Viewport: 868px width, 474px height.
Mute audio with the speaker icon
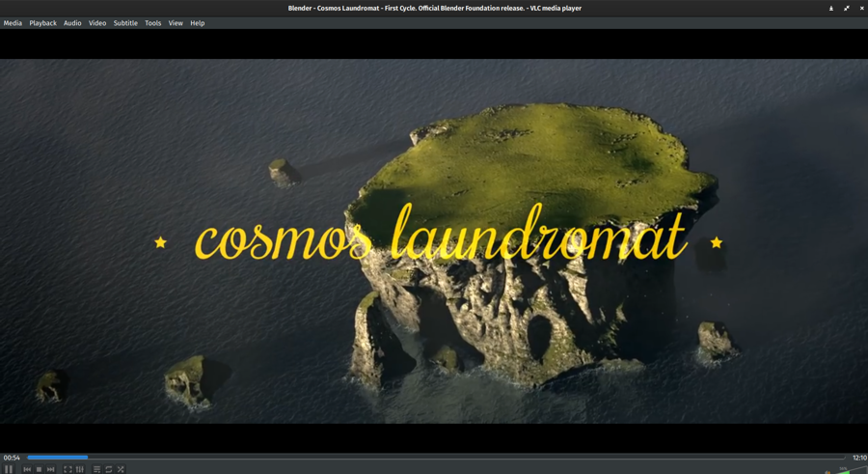(x=827, y=472)
